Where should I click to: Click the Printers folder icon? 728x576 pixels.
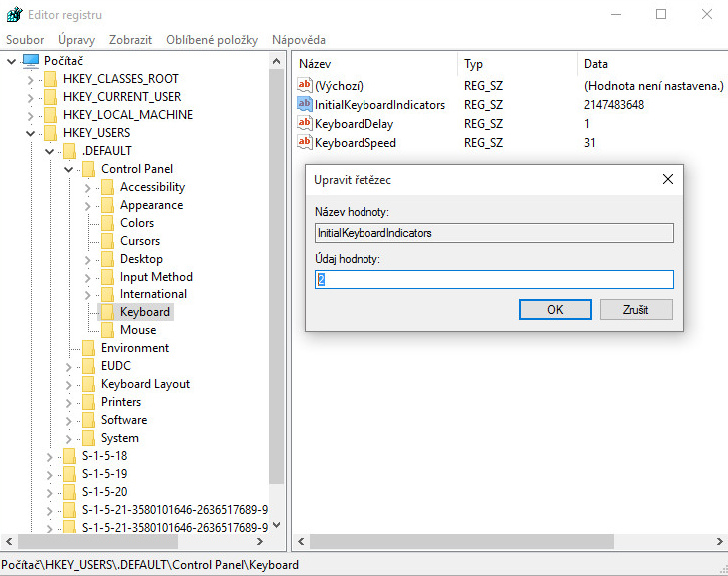pos(88,402)
